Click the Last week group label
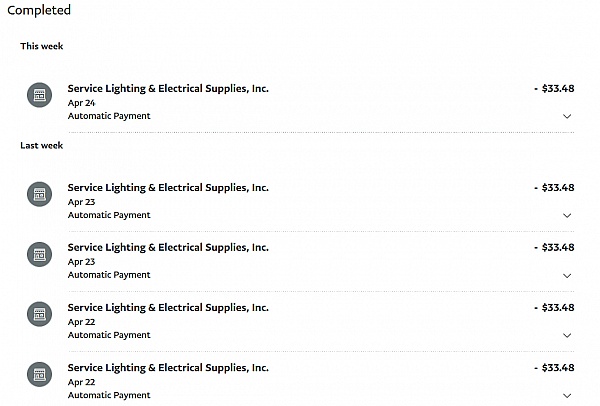The width and height of the screenshot is (600, 406). [x=42, y=146]
